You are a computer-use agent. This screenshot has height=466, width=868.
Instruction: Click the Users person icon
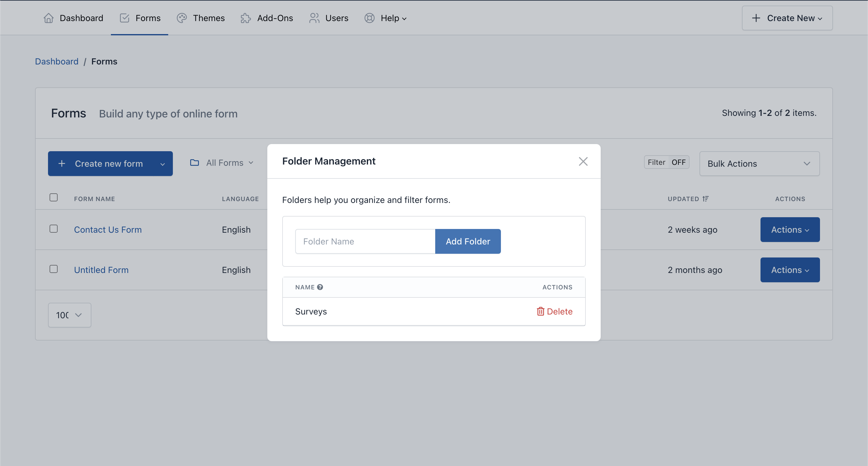click(315, 18)
